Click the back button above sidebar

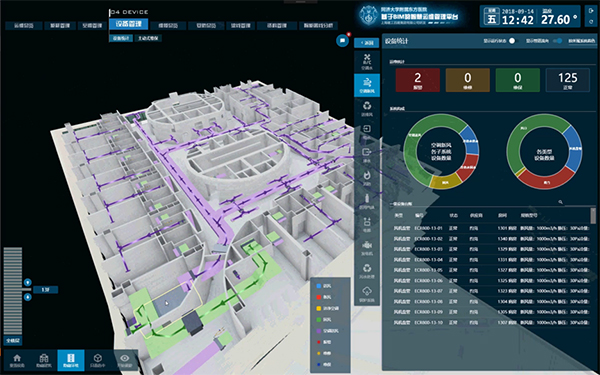(367, 42)
